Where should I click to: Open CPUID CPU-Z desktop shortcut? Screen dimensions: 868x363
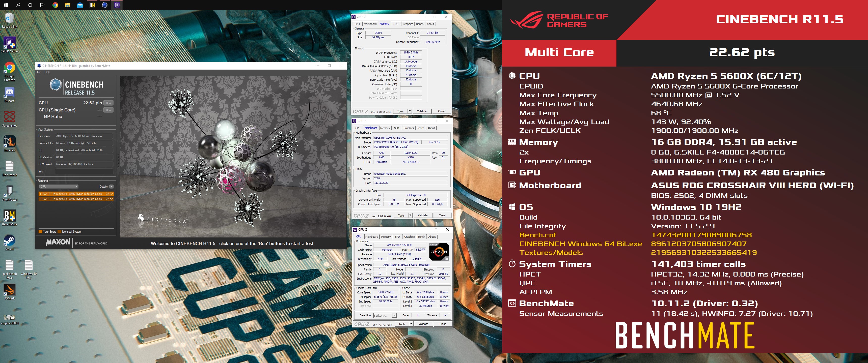[x=9, y=45]
